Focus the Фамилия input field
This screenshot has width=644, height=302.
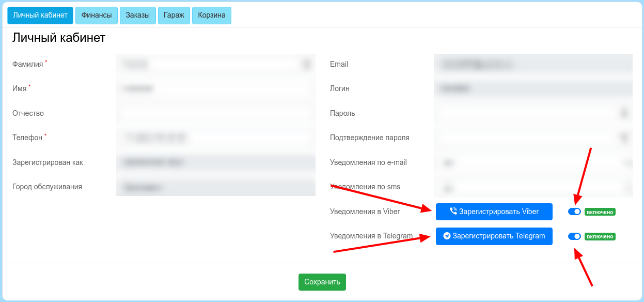pos(216,64)
